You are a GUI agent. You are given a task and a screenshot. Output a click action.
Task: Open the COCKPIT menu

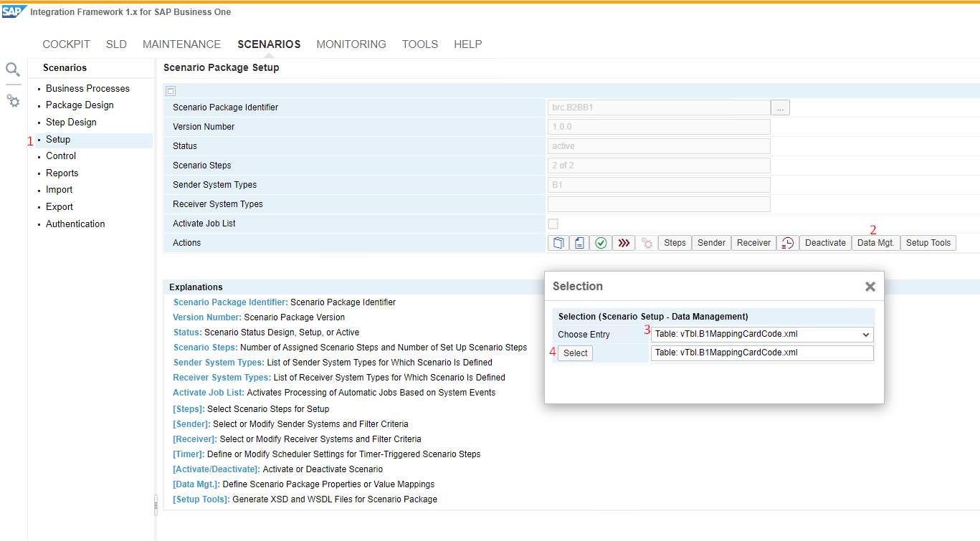click(x=67, y=44)
